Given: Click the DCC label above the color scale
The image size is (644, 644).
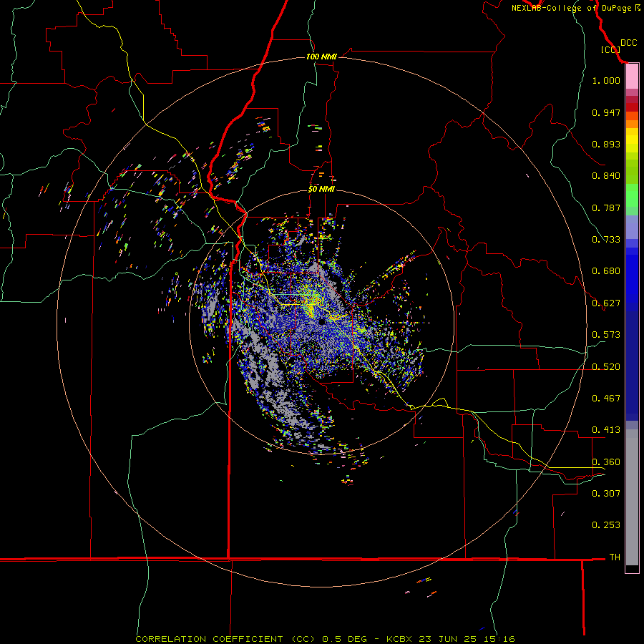Looking at the screenshot, I should coord(628,43).
